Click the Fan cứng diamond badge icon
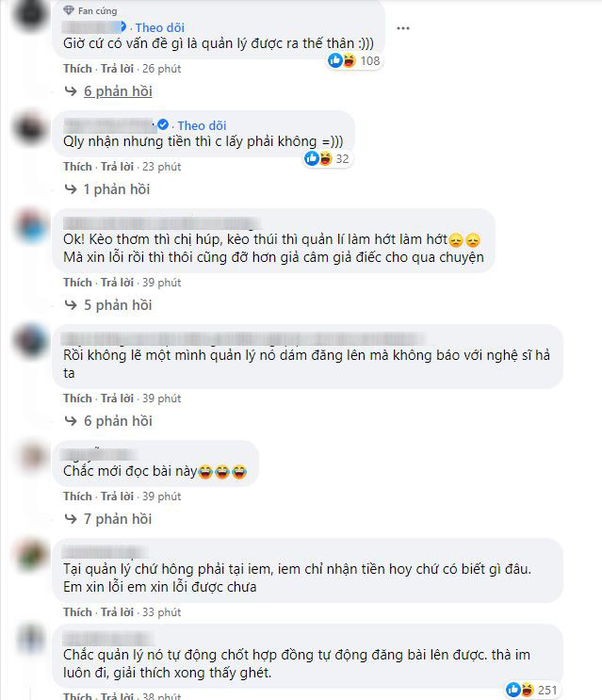Screen dimensions: 602x700 tap(69, 9)
